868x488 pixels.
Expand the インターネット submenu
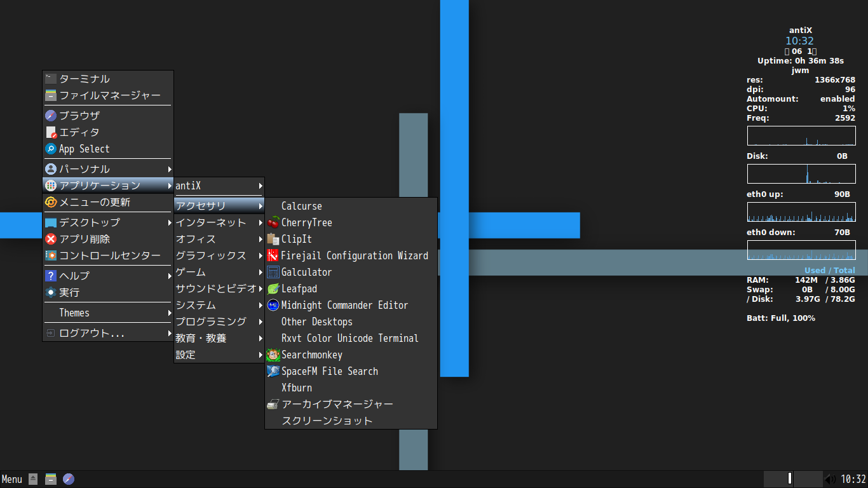(219, 222)
